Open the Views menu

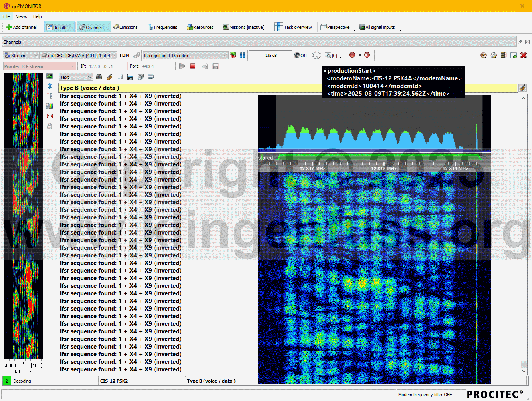[x=22, y=16]
